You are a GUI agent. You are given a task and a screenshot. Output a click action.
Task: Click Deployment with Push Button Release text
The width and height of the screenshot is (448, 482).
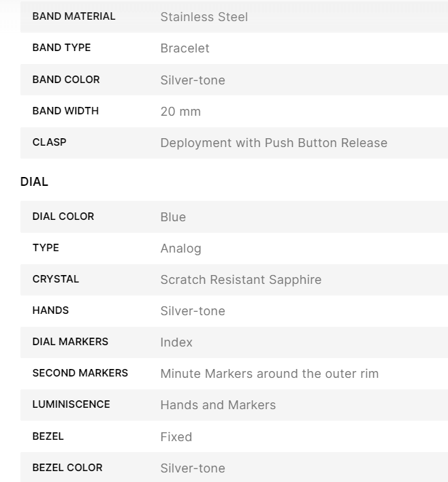click(x=274, y=143)
